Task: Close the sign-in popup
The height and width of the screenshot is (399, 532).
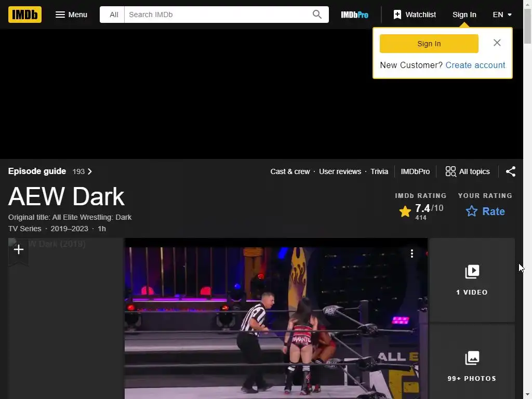Action: pos(497,43)
